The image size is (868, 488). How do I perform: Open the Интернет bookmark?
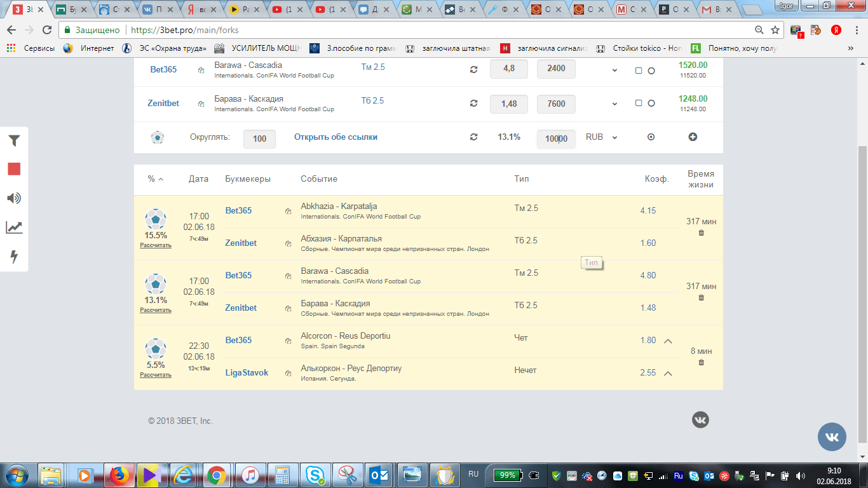point(89,48)
